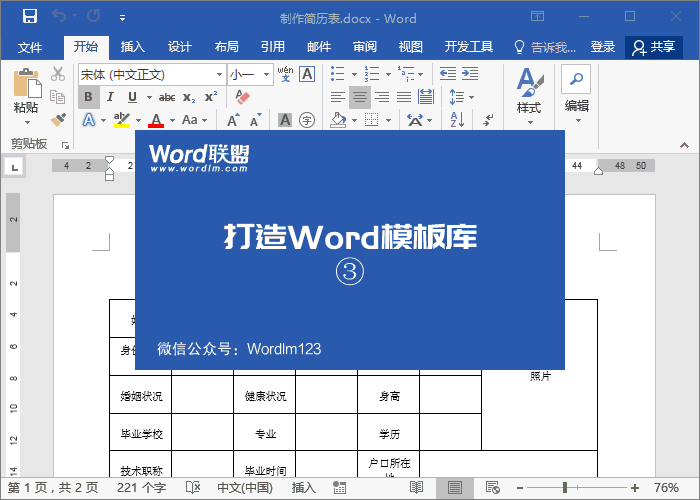Click Clear Formatting eraser icon
This screenshot has height=500, width=700.
[x=242, y=97]
